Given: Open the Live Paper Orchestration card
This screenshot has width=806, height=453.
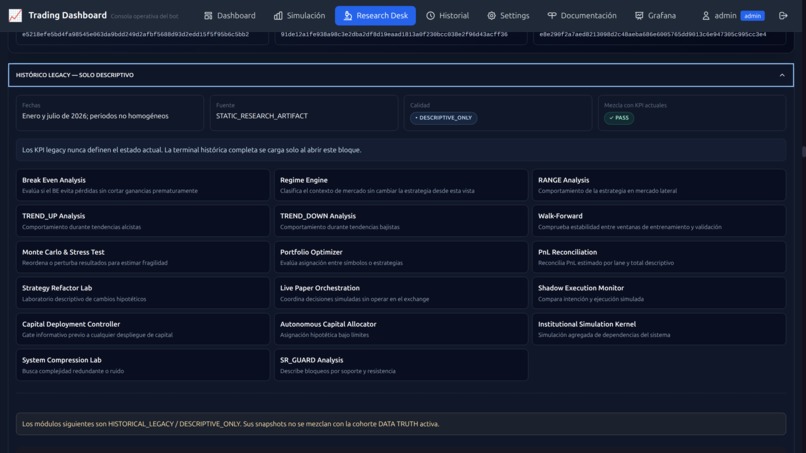Looking at the screenshot, I should coord(401,293).
